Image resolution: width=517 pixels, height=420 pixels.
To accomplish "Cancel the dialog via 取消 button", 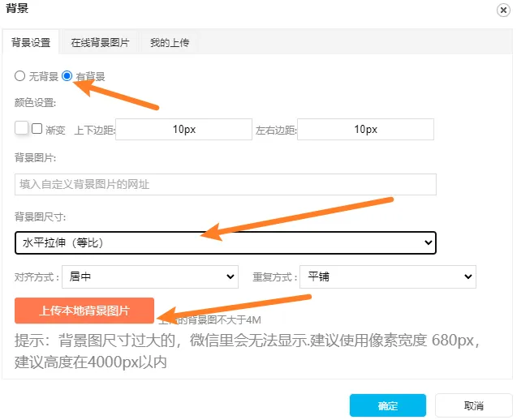I will pos(473,405).
